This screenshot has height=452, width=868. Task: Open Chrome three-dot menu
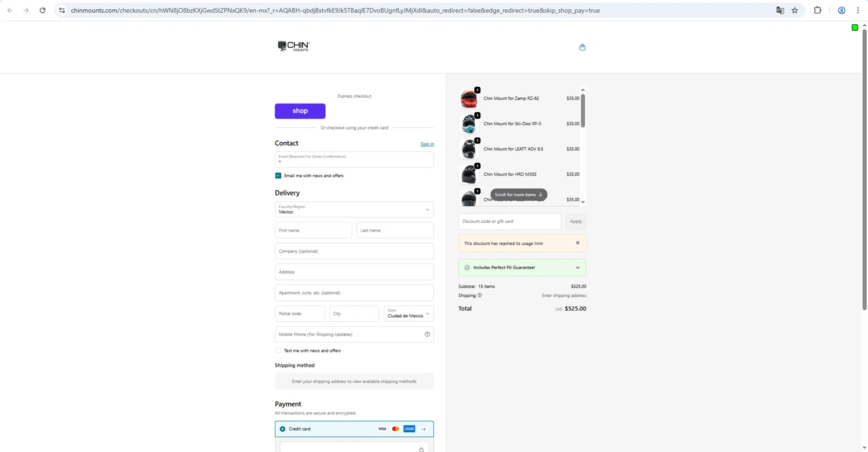[x=858, y=10]
